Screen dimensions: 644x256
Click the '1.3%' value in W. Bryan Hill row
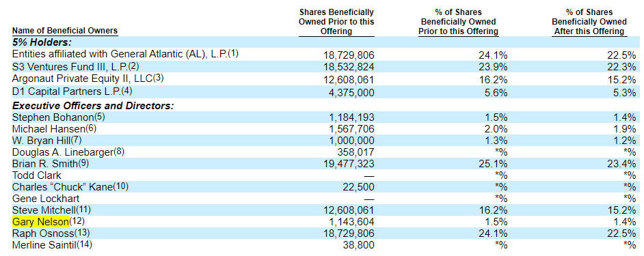[496, 141]
